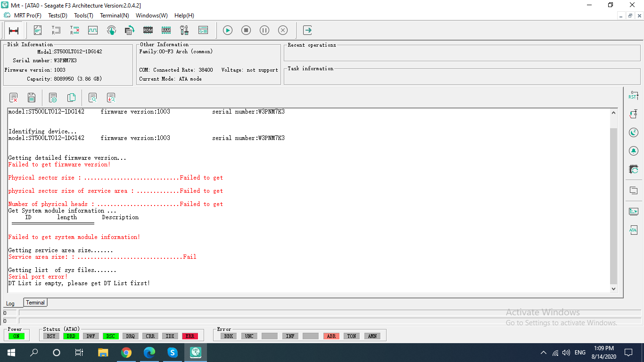Viewport: 644px width, 362px height.
Task: Click the ROM chip toolbar icon
Action: coord(148,30)
